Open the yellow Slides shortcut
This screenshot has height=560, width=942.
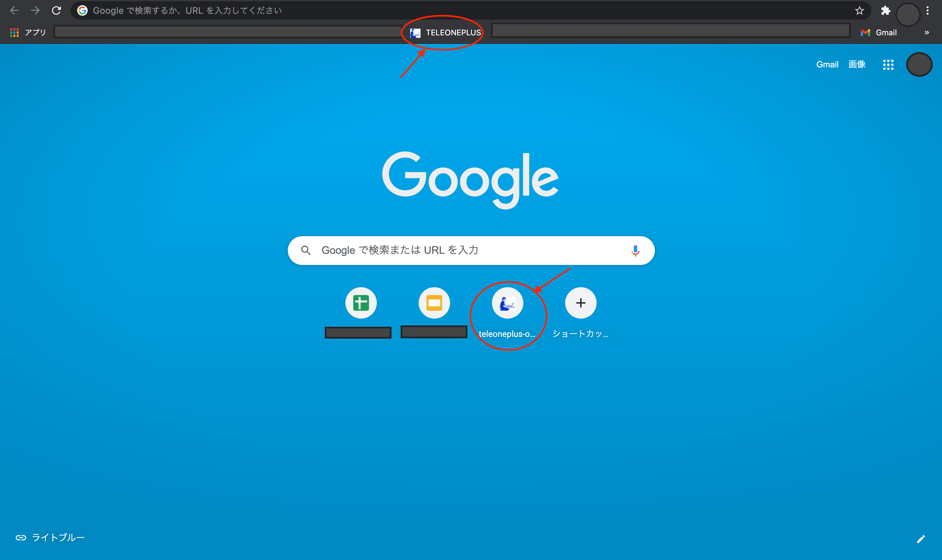coord(434,303)
